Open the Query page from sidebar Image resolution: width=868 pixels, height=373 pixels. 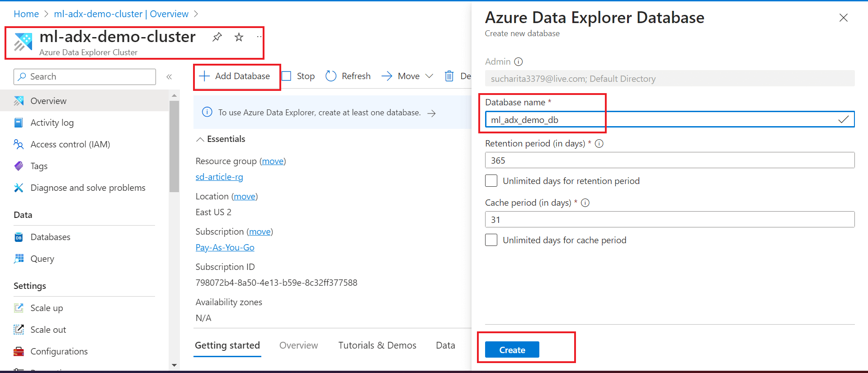[x=42, y=259]
